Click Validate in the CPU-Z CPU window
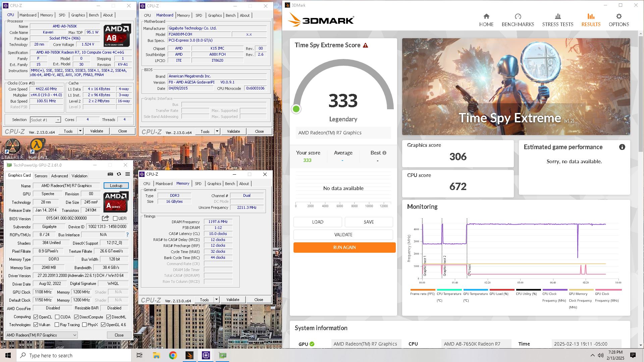Viewport: 644px width, 362px height. tap(97, 131)
